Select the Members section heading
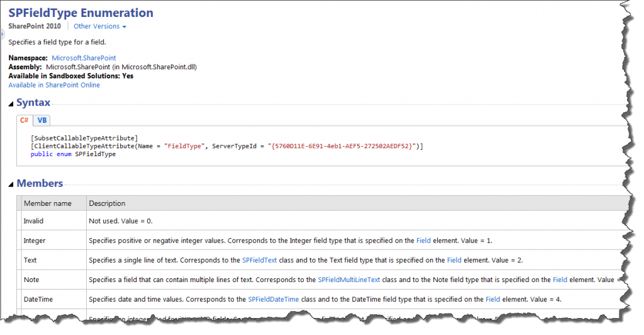The width and height of the screenshot is (644, 335). pos(40,183)
